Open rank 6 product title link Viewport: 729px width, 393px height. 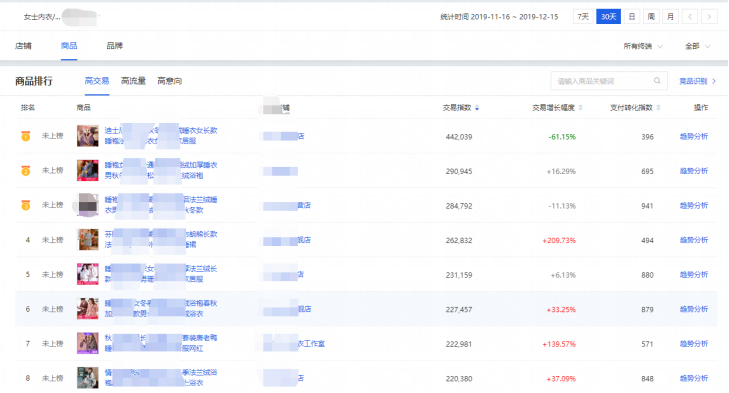click(161, 308)
